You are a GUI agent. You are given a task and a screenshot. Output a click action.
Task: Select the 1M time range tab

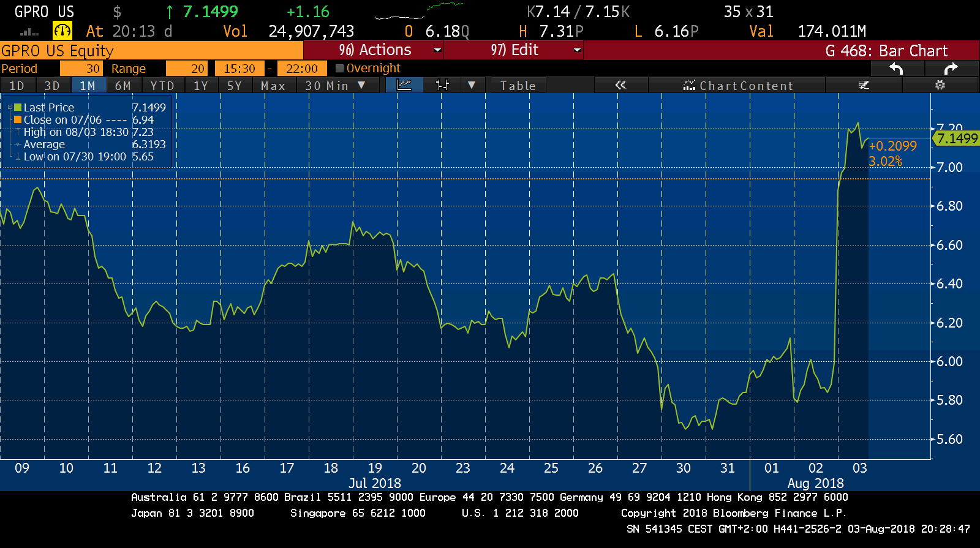click(88, 86)
